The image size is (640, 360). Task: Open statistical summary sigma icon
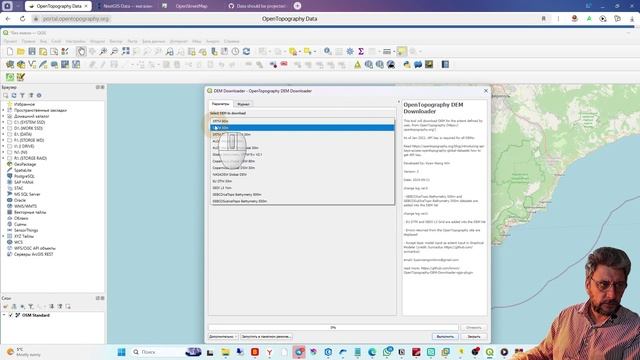pyautogui.click(x=361, y=51)
